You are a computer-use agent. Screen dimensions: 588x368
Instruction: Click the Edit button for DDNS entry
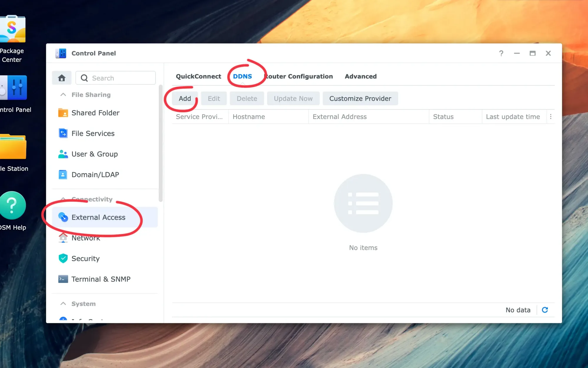coord(214,98)
